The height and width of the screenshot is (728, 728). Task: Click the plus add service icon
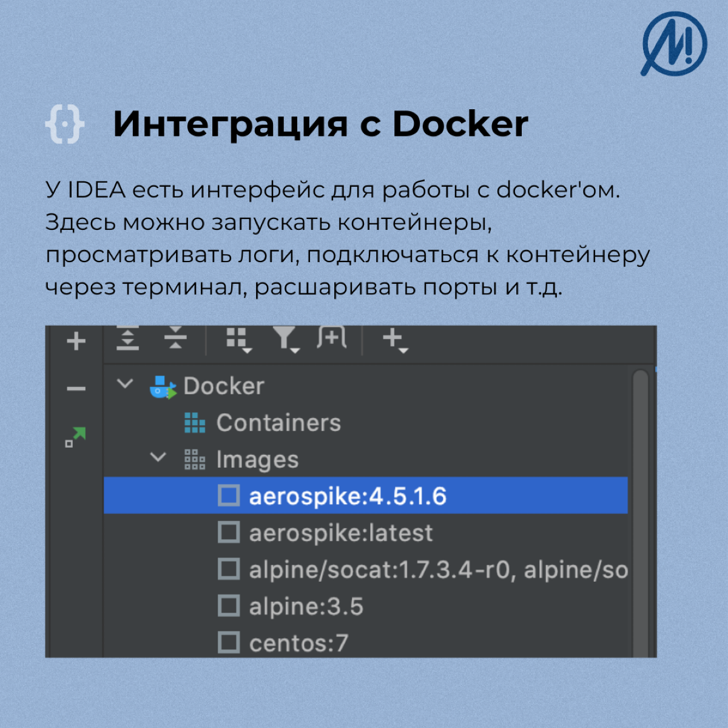pyautogui.click(x=76, y=341)
